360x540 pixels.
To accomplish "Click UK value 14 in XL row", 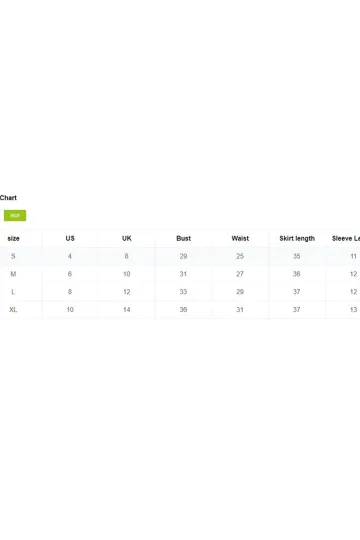I will pyautogui.click(x=127, y=310).
